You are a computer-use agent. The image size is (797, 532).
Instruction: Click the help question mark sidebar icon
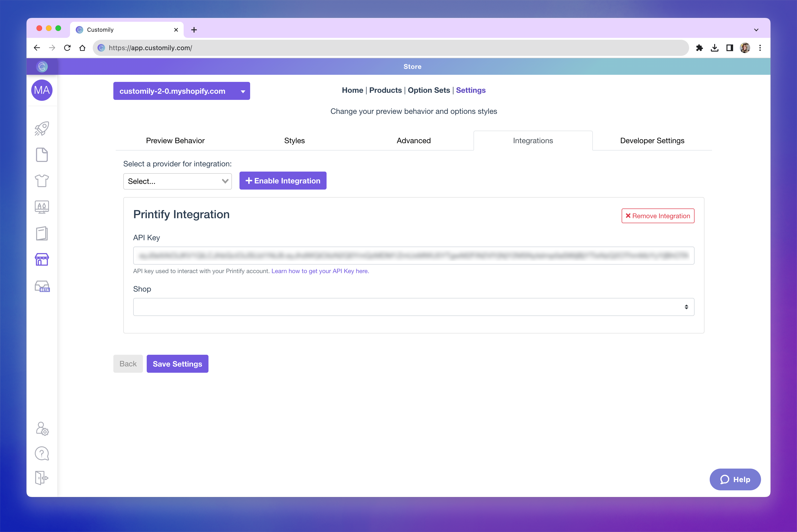[x=42, y=453]
